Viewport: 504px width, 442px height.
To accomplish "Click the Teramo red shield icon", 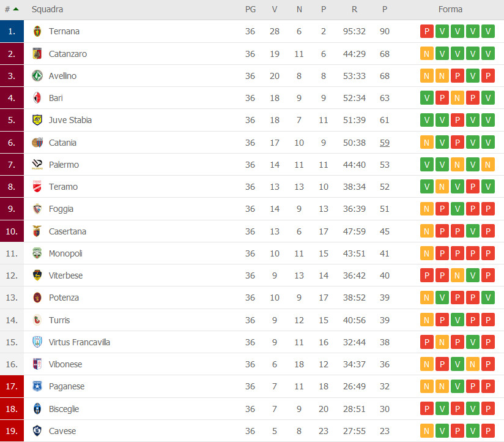I will 37,187.
